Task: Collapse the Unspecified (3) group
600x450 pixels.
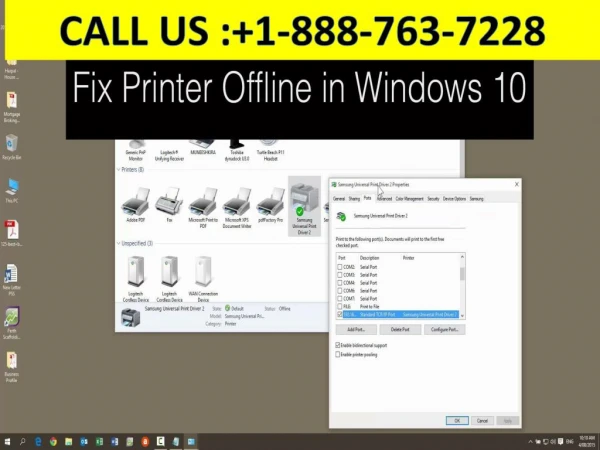Action: 118,243
